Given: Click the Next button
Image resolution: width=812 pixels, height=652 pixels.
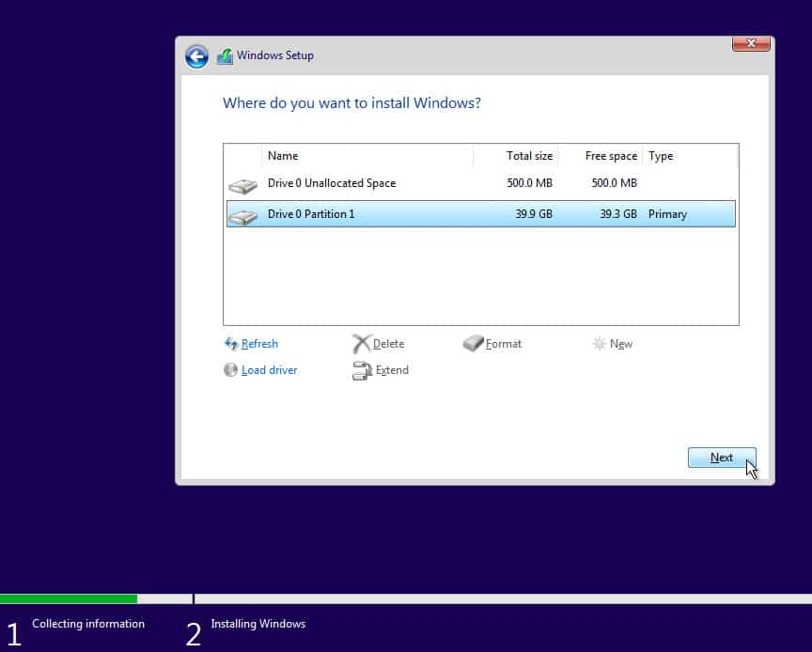Looking at the screenshot, I should coord(722,458).
